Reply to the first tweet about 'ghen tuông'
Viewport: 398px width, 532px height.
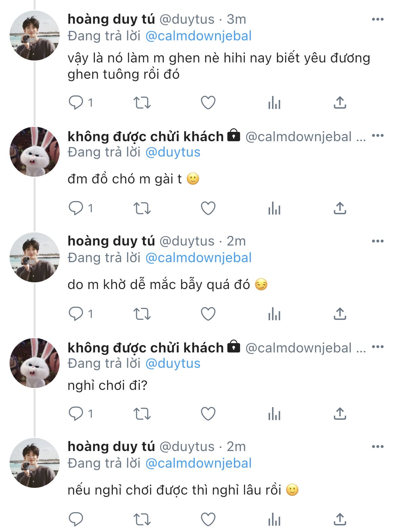pyautogui.click(x=76, y=103)
